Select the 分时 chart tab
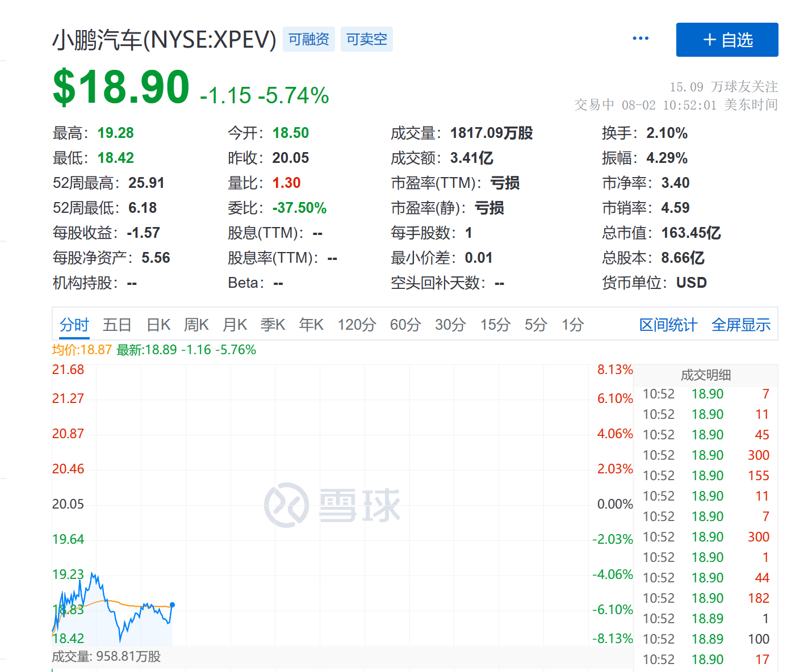Screen dimensions: 812x672 point(74,325)
